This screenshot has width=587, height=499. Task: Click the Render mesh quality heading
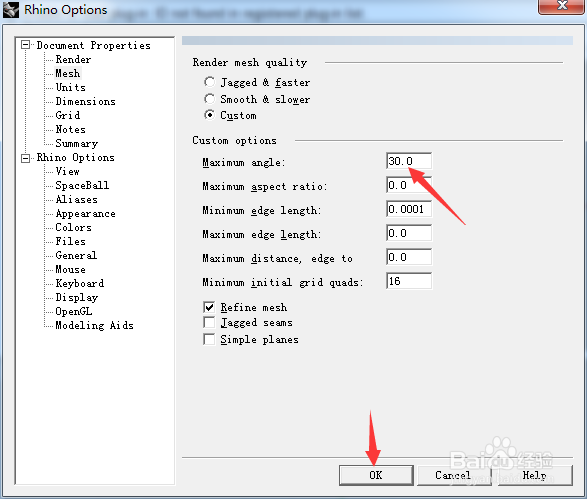250,62
